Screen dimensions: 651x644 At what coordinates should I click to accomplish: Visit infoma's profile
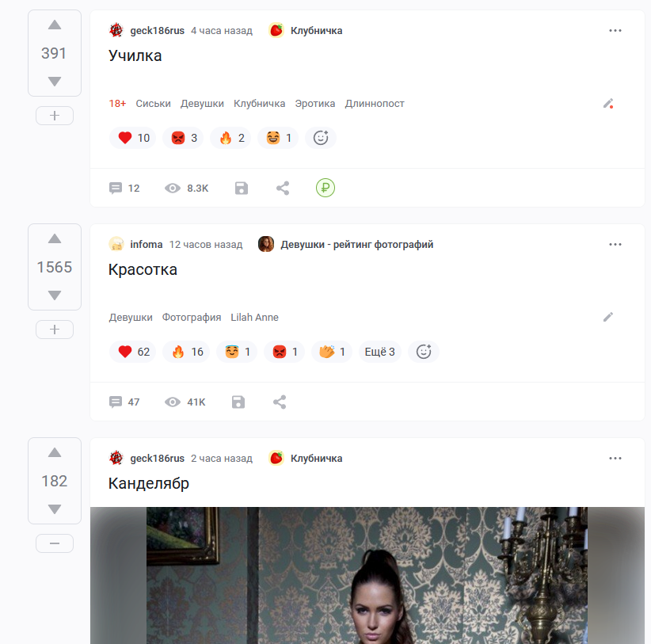pyautogui.click(x=147, y=245)
